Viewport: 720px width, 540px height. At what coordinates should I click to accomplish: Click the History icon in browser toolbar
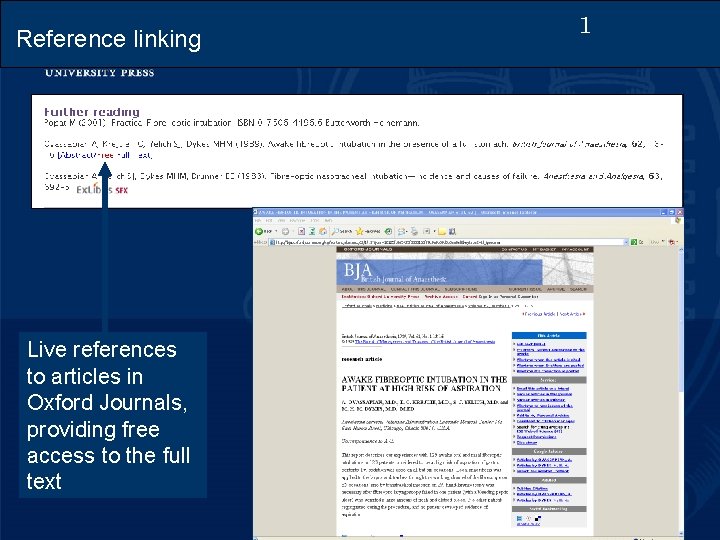point(388,231)
